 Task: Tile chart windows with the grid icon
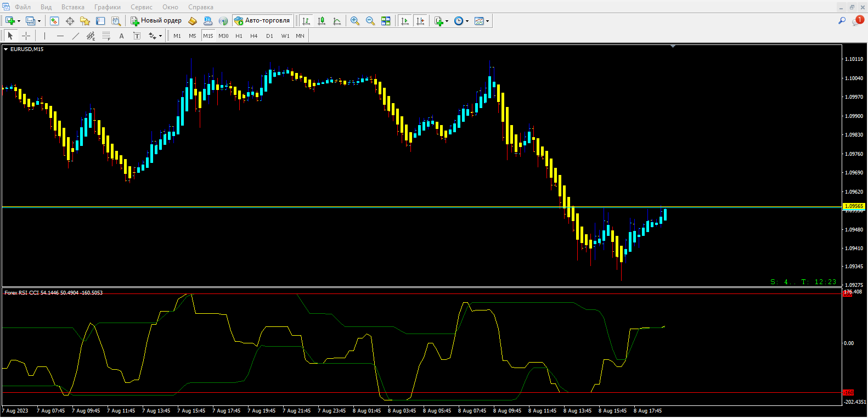coord(386,21)
